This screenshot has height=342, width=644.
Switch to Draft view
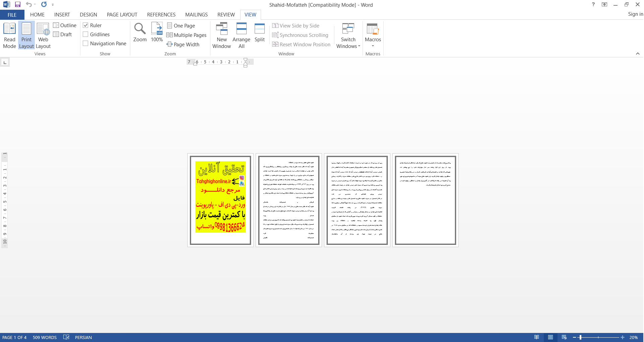pos(63,35)
